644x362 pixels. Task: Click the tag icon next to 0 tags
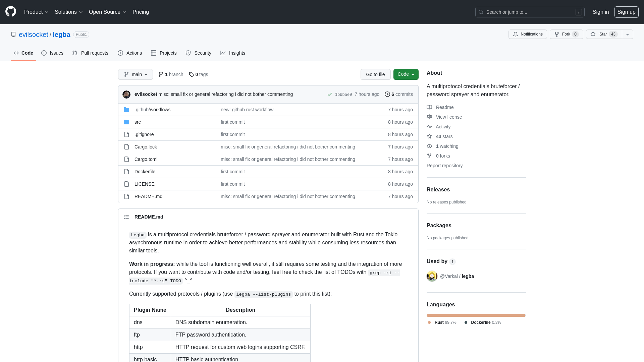point(192,74)
